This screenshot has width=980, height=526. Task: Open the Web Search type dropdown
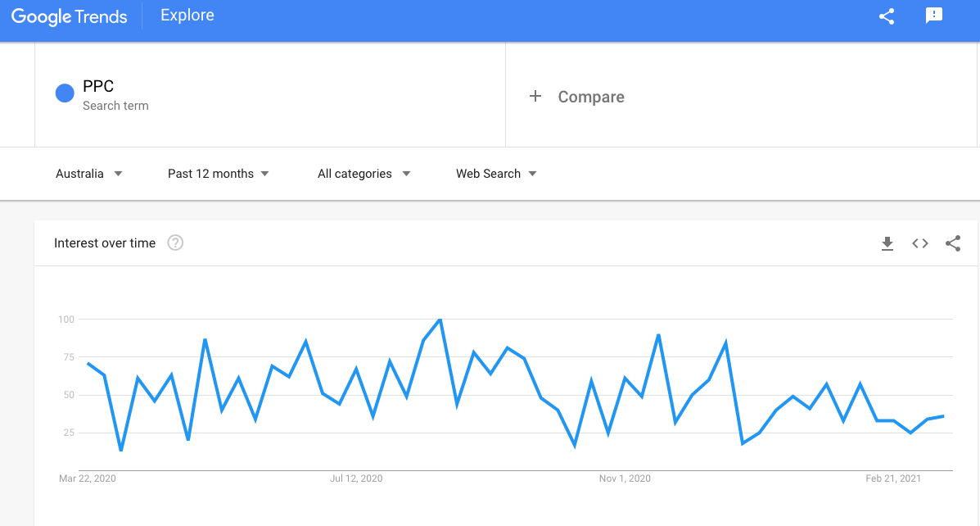495,173
